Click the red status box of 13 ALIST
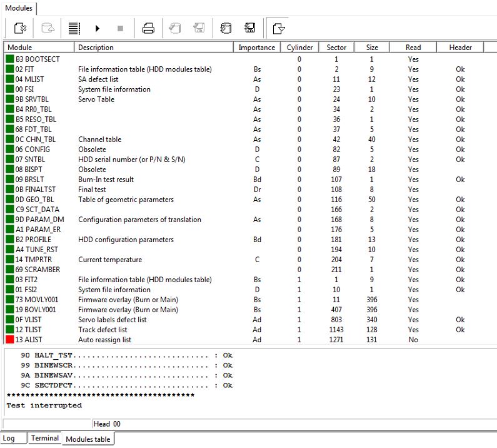The width and height of the screenshot is (497, 448). coord(9,340)
